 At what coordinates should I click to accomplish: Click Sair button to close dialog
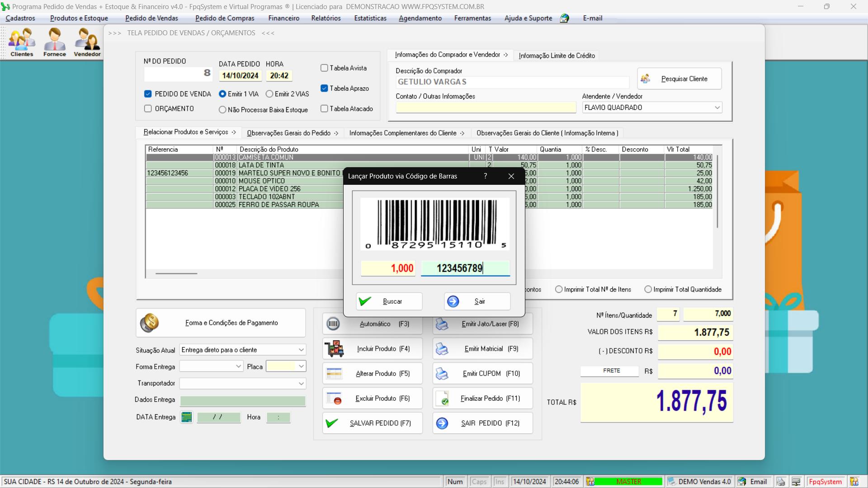point(477,301)
